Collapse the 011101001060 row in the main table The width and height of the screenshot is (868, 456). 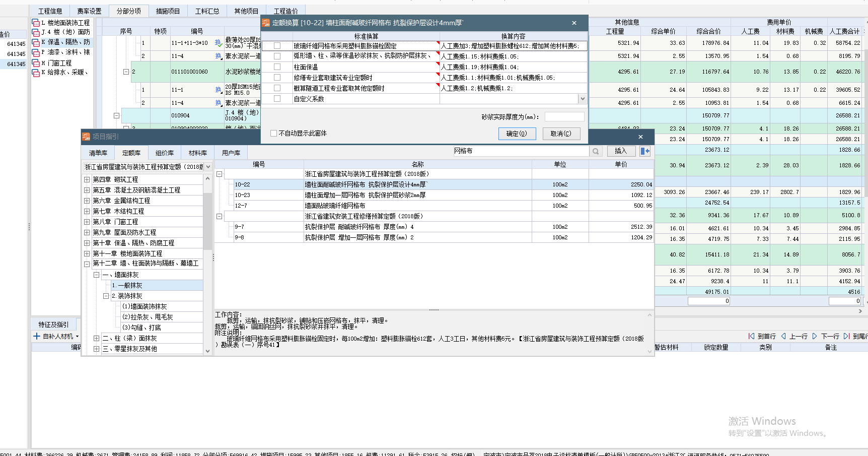pos(126,72)
